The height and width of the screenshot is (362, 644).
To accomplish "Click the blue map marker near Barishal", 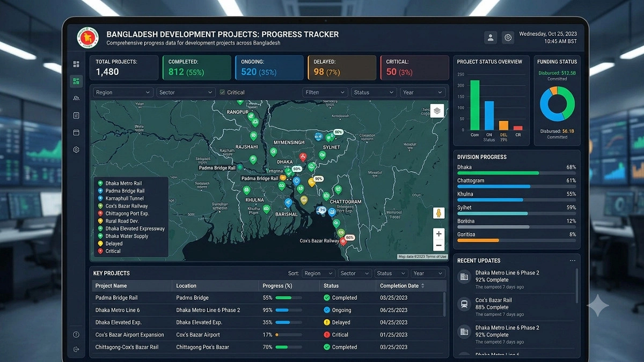I will coord(288,203).
